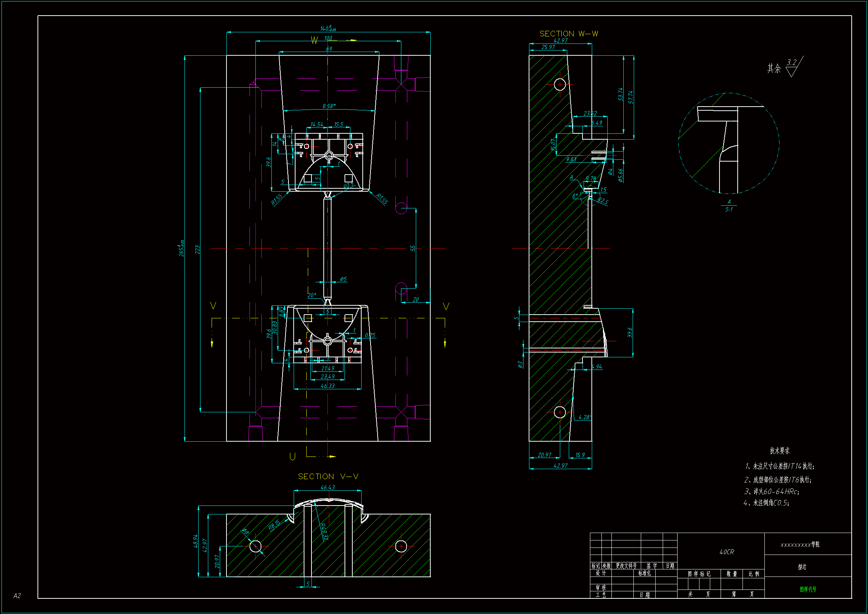868x614 pixels.
Task: Click the 8.58° angle dimension
Action: 329,106
